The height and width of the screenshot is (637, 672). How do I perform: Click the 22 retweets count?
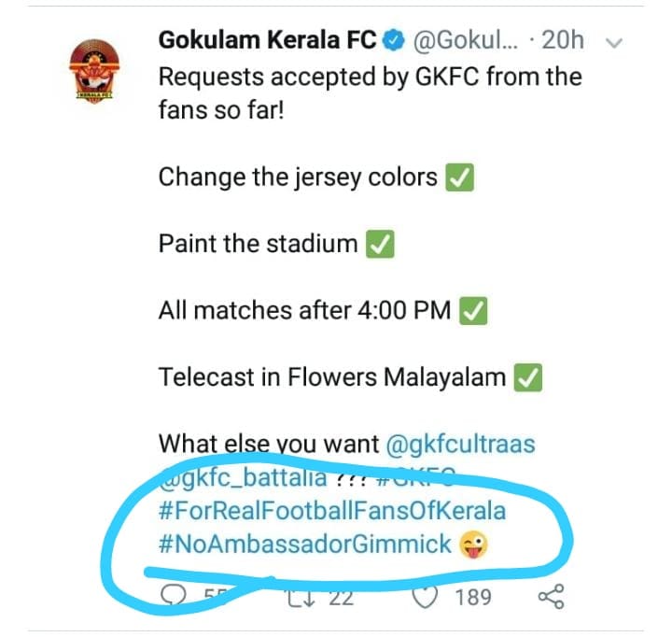point(341,595)
